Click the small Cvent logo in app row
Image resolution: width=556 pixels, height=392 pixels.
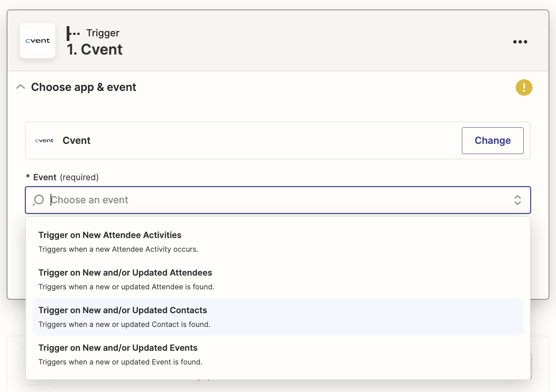click(44, 141)
